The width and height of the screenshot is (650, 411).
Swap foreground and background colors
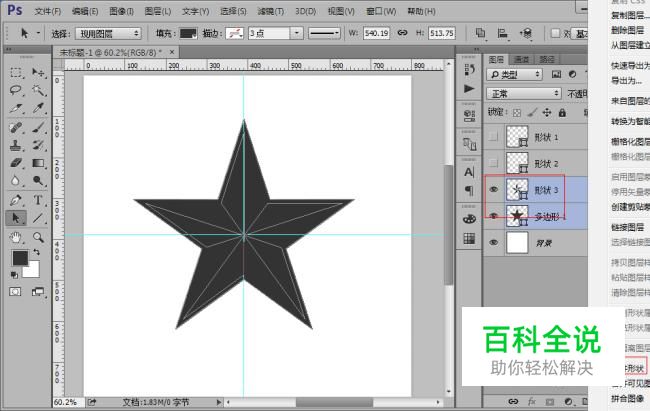[36, 252]
